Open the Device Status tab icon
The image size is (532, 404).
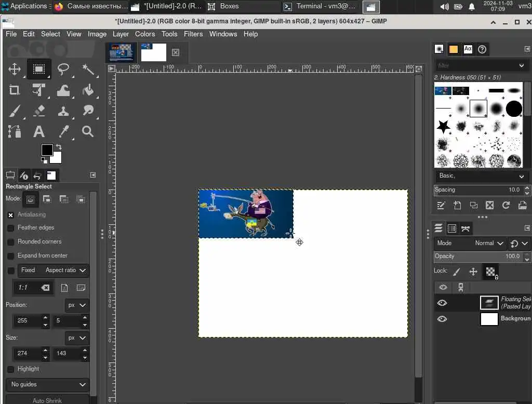pos(24,176)
